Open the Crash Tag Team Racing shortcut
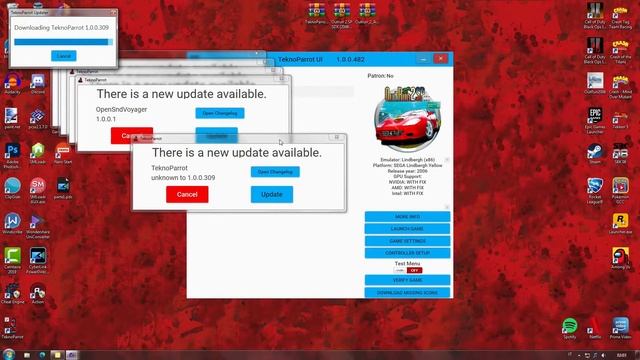Image resolution: width=640 pixels, height=360 pixels. (x=620, y=17)
